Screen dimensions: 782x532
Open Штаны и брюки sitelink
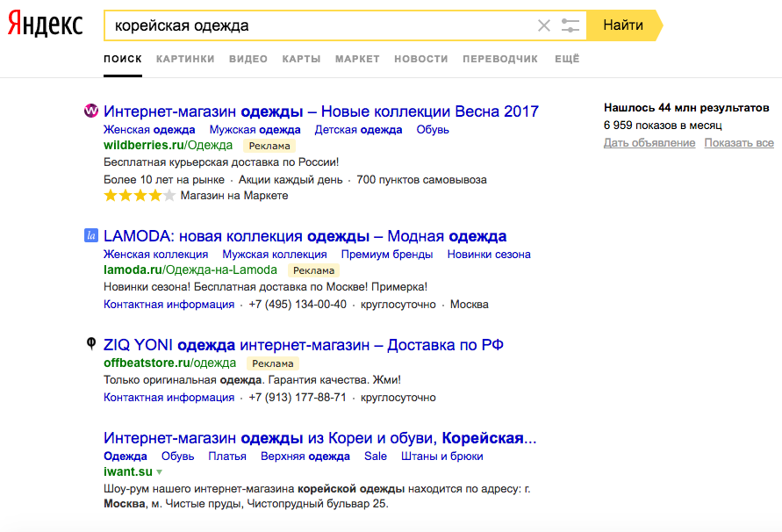[441, 457]
